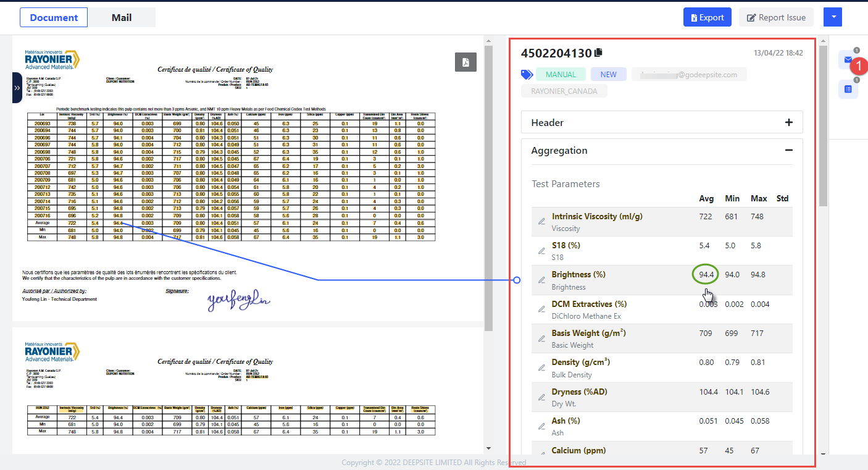Click the PDF download icon on document
Screen dimensions: 868x470
[x=465, y=62]
